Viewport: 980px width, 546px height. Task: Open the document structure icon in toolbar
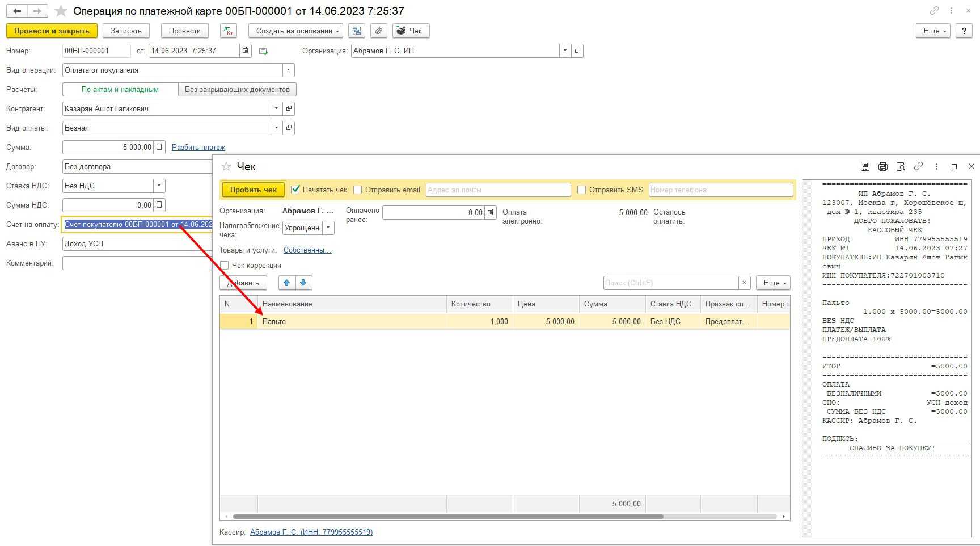click(x=357, y=31)
